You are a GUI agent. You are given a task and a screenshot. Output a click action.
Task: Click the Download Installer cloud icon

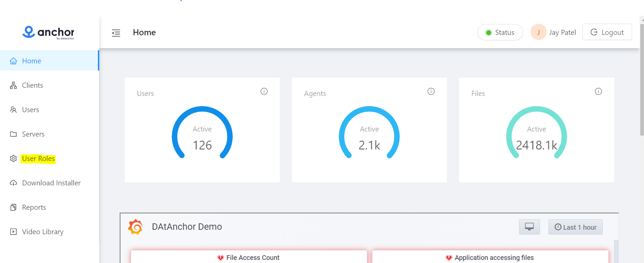[x=14, y=183]
